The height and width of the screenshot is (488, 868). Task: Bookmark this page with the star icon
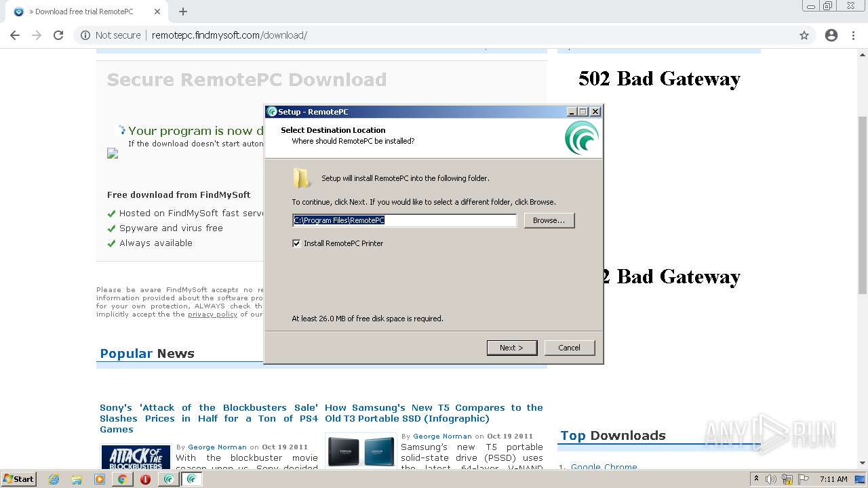pyautogui.click(x=804, y=35)
